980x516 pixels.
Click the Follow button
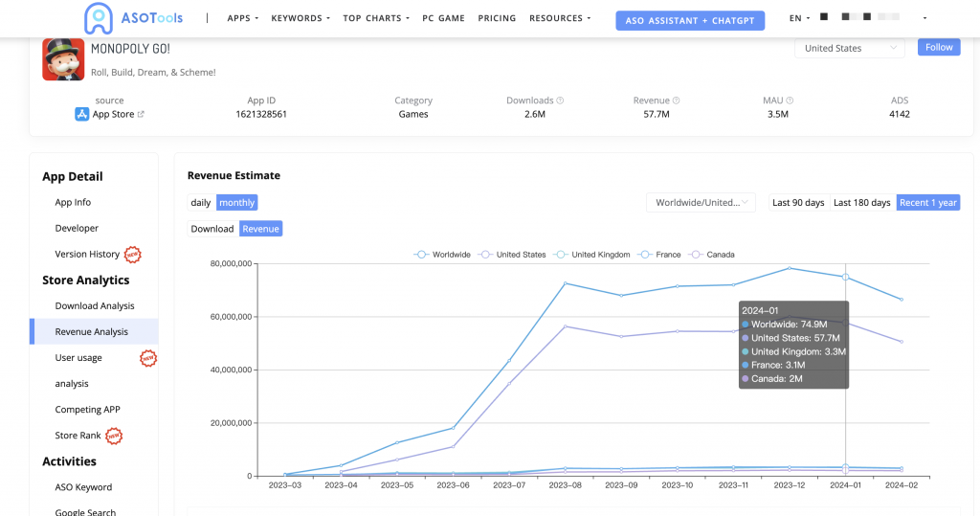click(x=938, y=48)
